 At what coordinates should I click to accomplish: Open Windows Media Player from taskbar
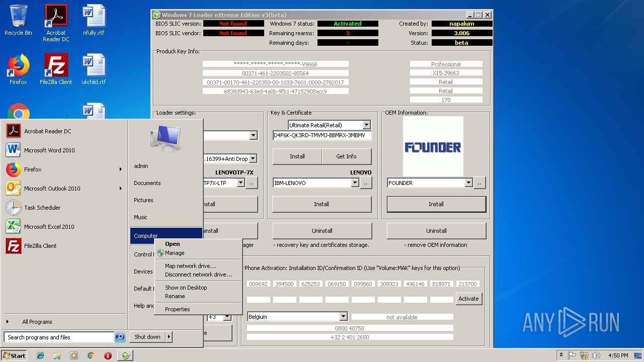click(74, 355)
